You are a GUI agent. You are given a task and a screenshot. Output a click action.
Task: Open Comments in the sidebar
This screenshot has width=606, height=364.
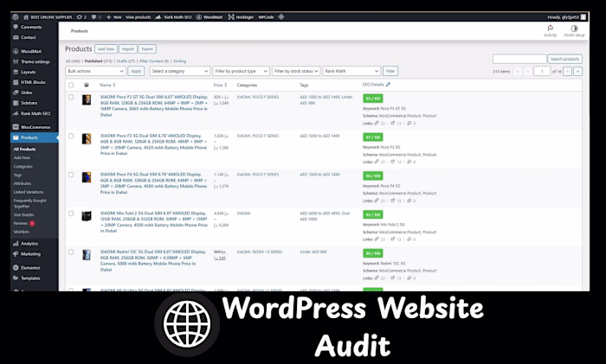31,27
